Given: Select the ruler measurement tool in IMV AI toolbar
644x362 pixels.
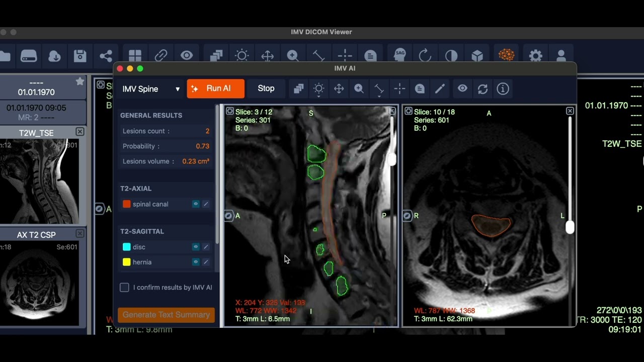Looking at the screenshot, I should click(379, 89).
